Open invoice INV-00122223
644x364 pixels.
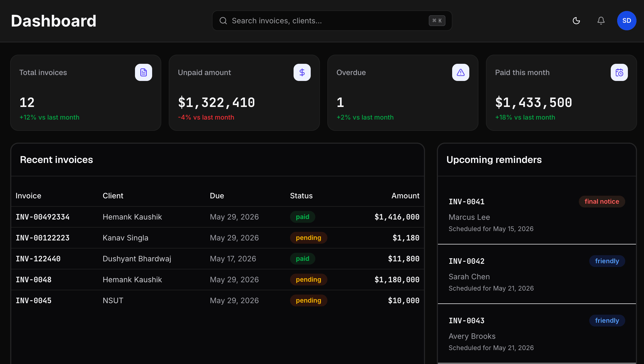(43, 238)
